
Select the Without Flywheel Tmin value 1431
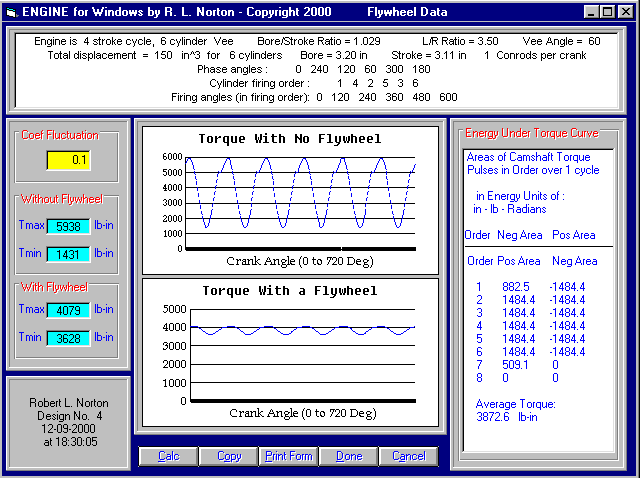68,254
